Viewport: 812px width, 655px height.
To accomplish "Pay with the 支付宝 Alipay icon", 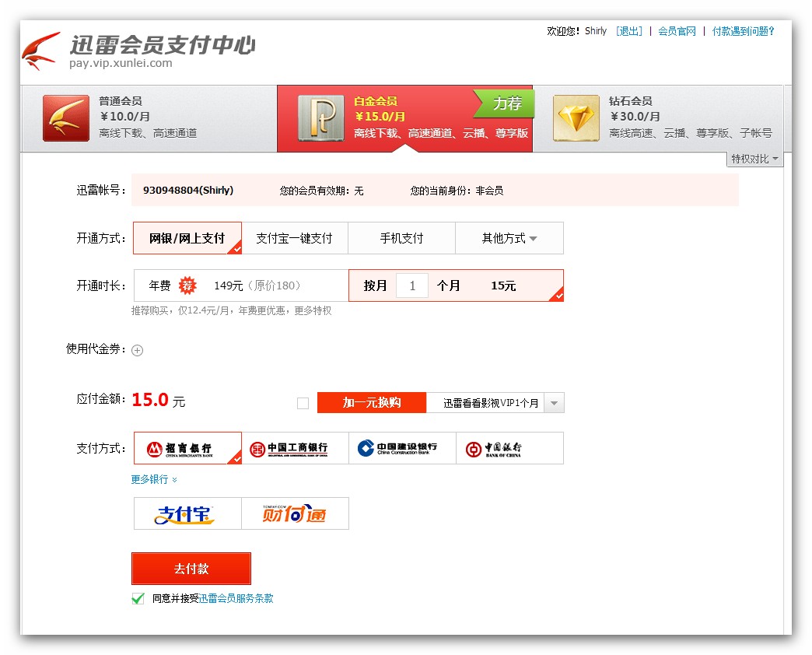I will pos(187,513).
